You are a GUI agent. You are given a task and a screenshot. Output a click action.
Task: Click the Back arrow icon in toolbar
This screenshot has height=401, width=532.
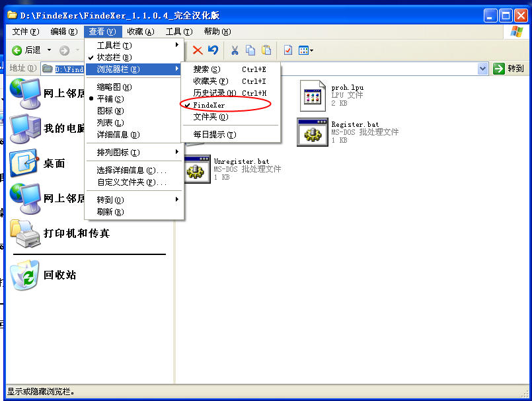click(x=17, y=51)
